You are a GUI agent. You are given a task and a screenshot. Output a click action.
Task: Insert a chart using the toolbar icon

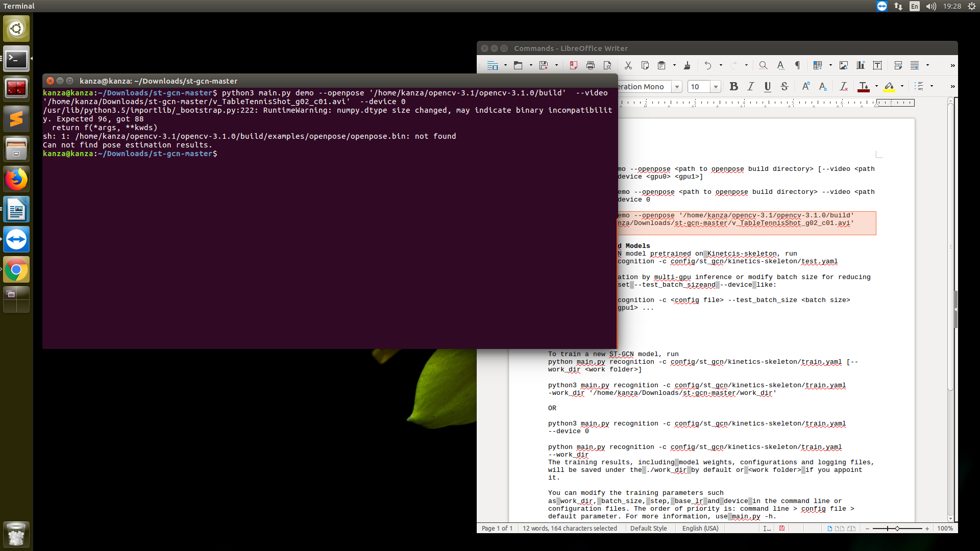click(x=860, y=65)
